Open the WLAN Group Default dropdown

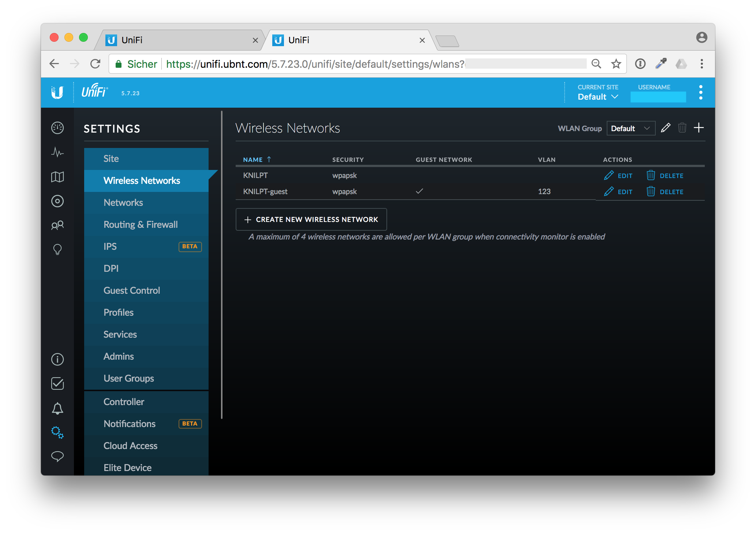coord(631,128)
